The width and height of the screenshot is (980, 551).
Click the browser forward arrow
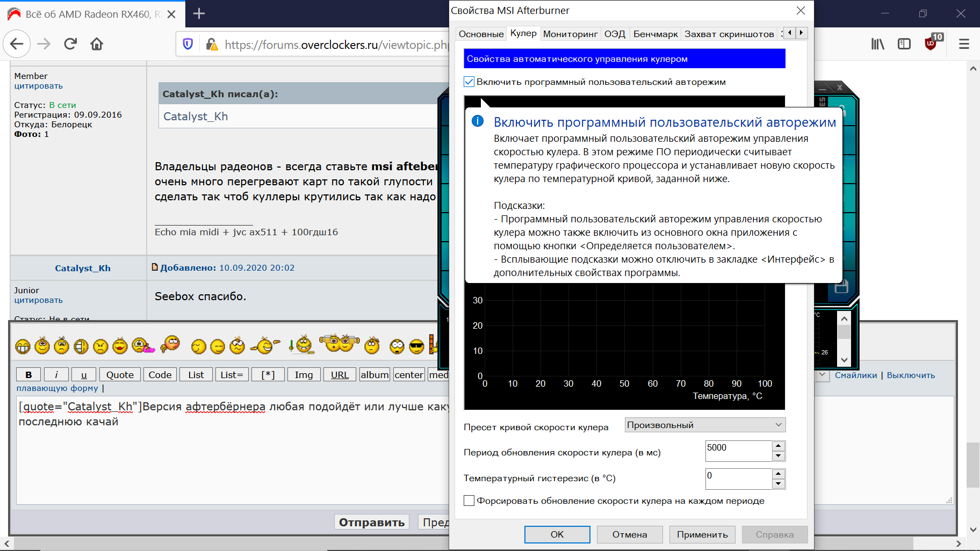click(44, 44)
